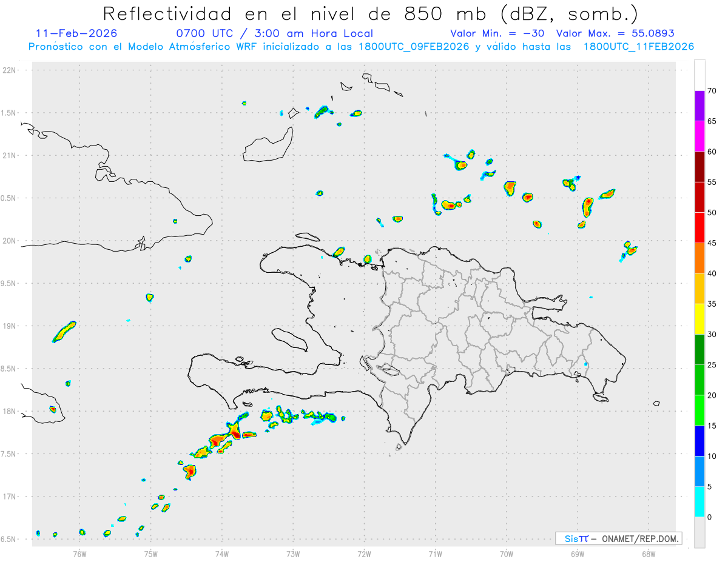Click the orange 40–45 dBZ color band
Image resolution: width=728 pixels, height=562 pixels.
pyautogui.click(x=699, y=258)
